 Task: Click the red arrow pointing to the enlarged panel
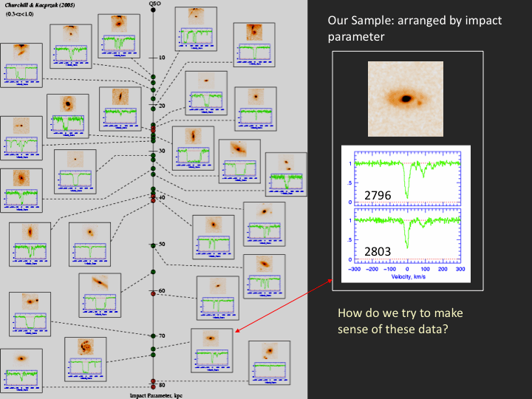click(282, 307)
